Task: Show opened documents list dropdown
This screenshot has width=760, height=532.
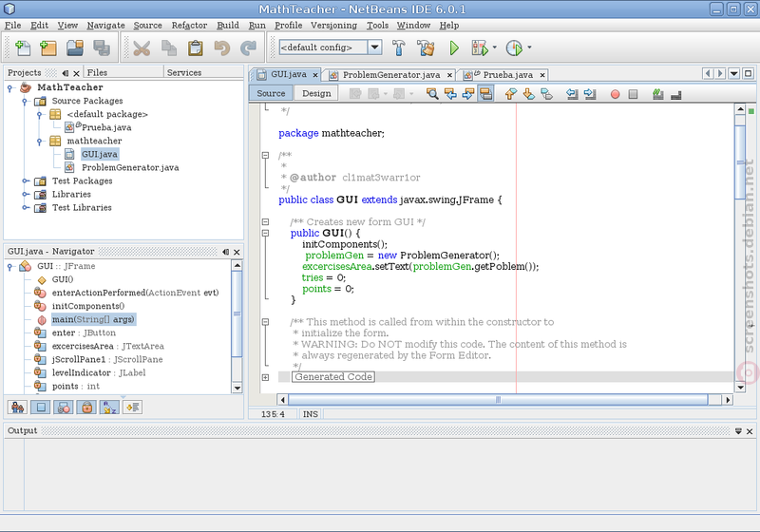Action: pyautogui.click(x=733, y=74)
